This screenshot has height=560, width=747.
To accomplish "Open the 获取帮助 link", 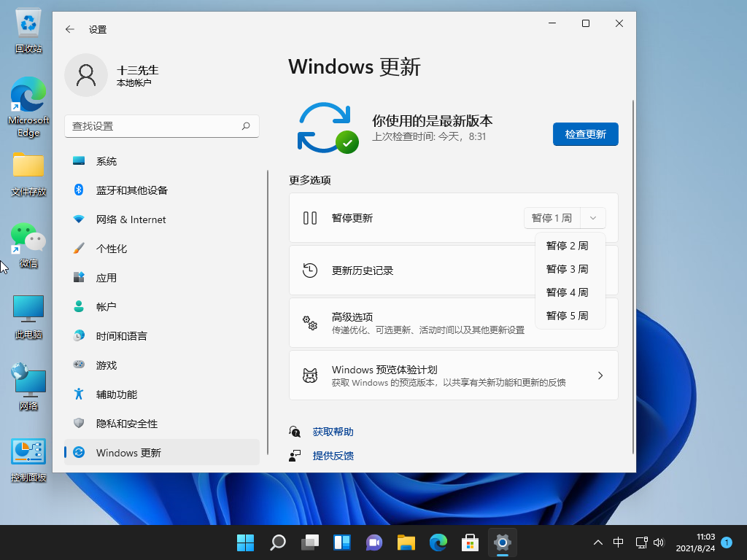I will (333, 432).
